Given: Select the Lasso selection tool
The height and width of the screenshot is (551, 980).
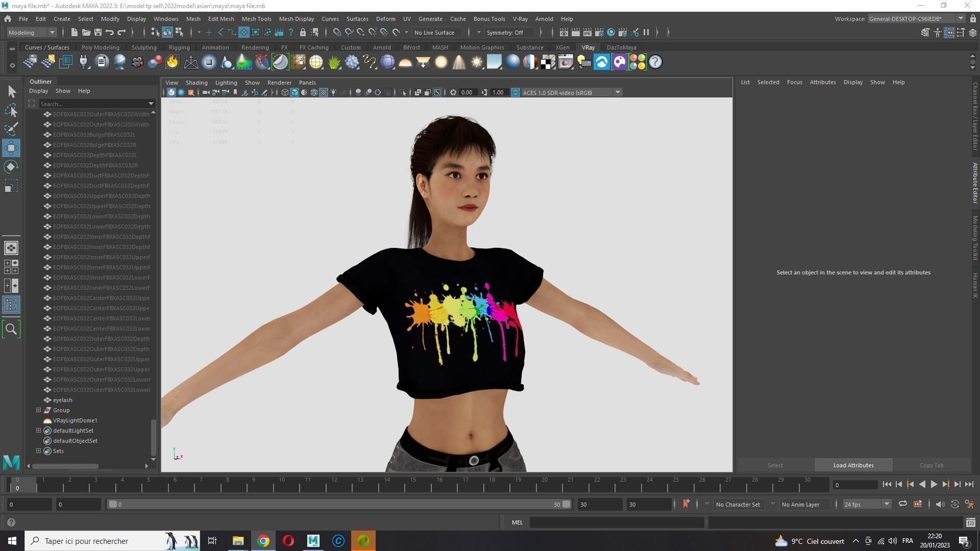Looking at the screenshot, I should tap(11, 111).
